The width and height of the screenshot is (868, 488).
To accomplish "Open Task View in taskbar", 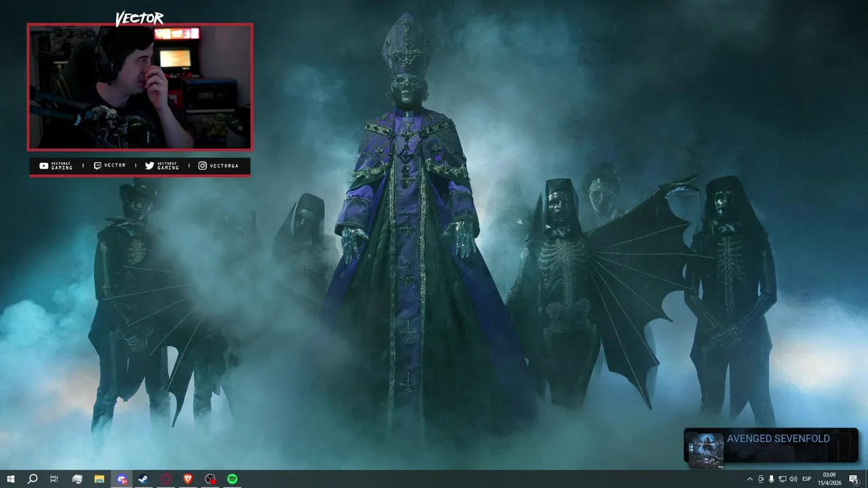I will (54, 479).
